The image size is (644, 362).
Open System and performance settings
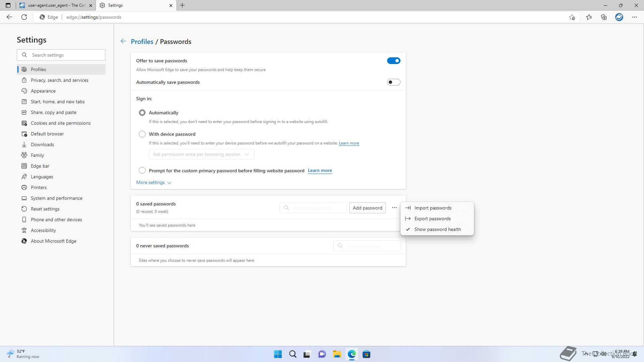point(61,198)
